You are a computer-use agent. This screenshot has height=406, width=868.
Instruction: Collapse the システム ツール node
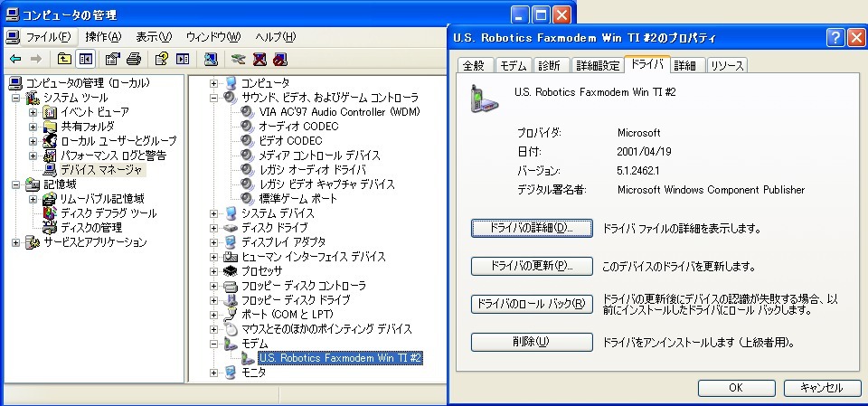tap(16, 98)
